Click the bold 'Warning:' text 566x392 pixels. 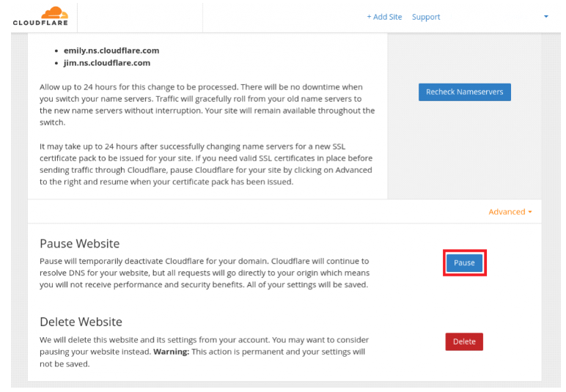pyautogui.click(x=171, y=352)
